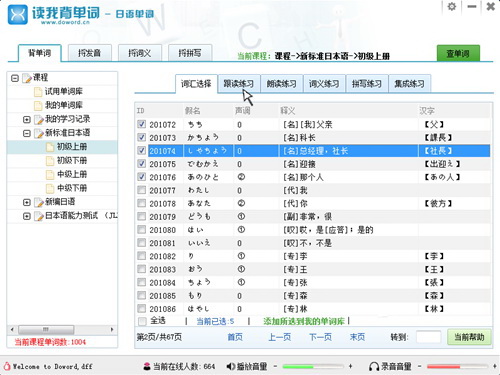Click the tree panel horizontal scrollbar thumb

[x=46, y=330]
